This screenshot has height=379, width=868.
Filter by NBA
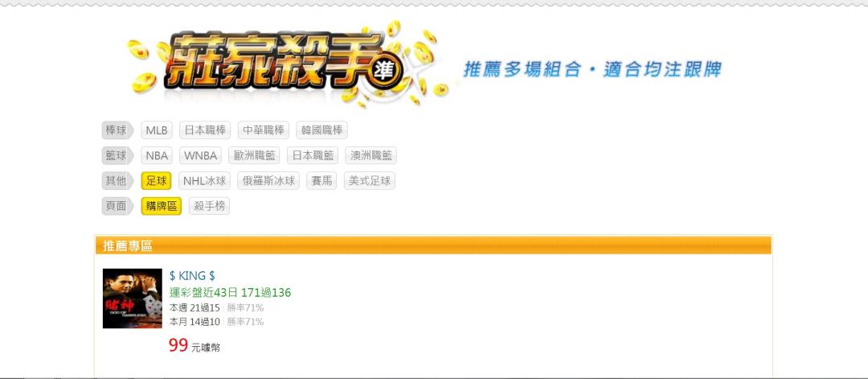tap(157, 155)
